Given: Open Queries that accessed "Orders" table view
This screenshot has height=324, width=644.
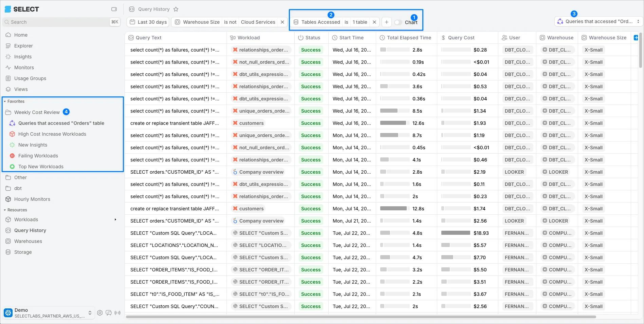Looking at the screenshot, I should pos(61,123).
